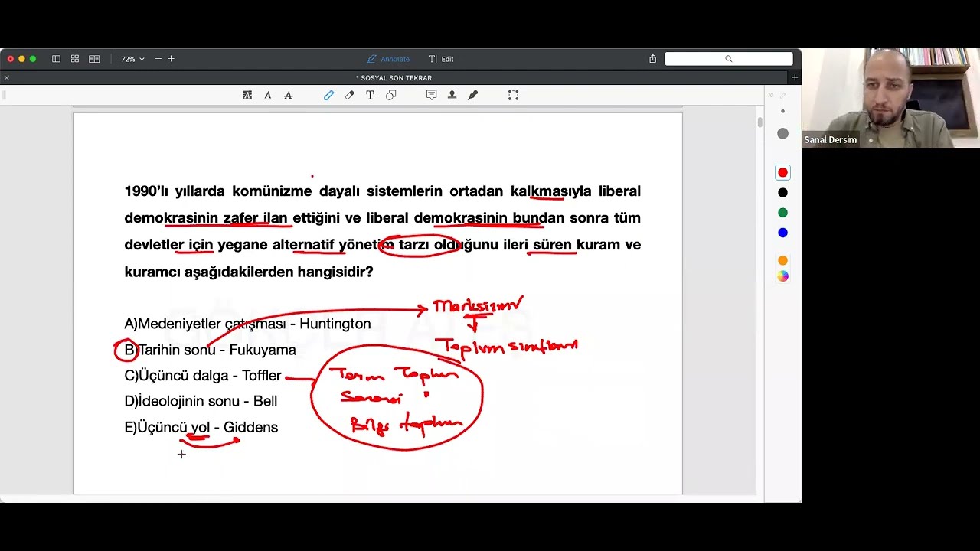Screen dimensions: 980x551
Task: Toggle the sidebar panel icon
Action: pyautogui.click(x=56, y=59)
